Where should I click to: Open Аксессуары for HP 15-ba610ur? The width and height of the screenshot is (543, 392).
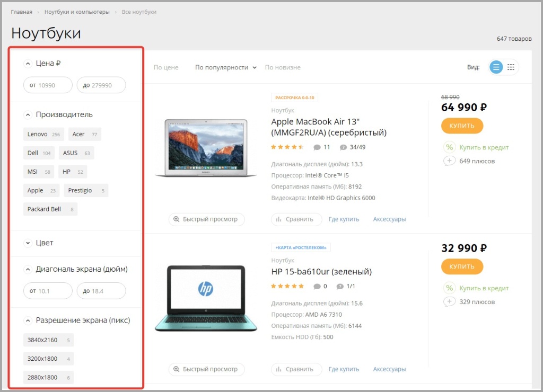[x=389, y=369]
